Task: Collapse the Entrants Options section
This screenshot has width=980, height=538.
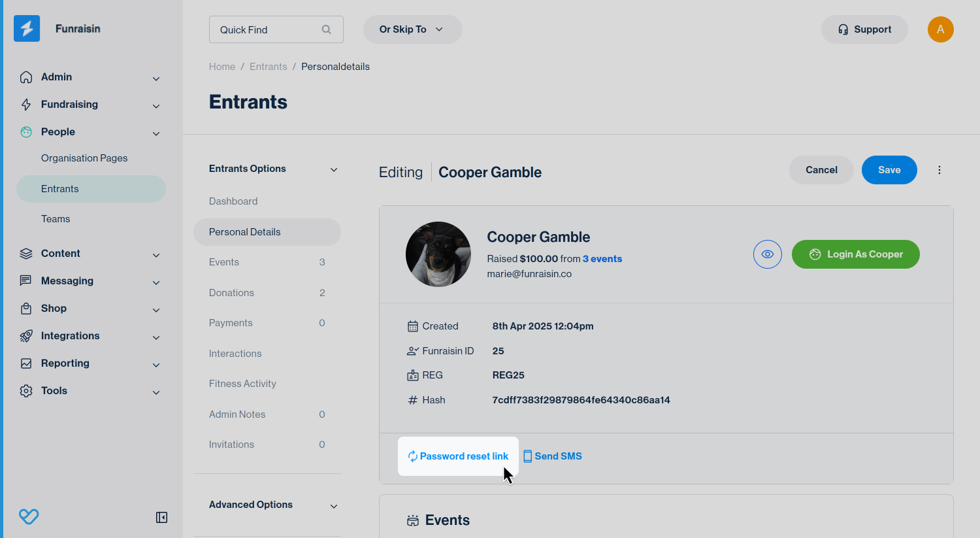Action: pos(334,169)
